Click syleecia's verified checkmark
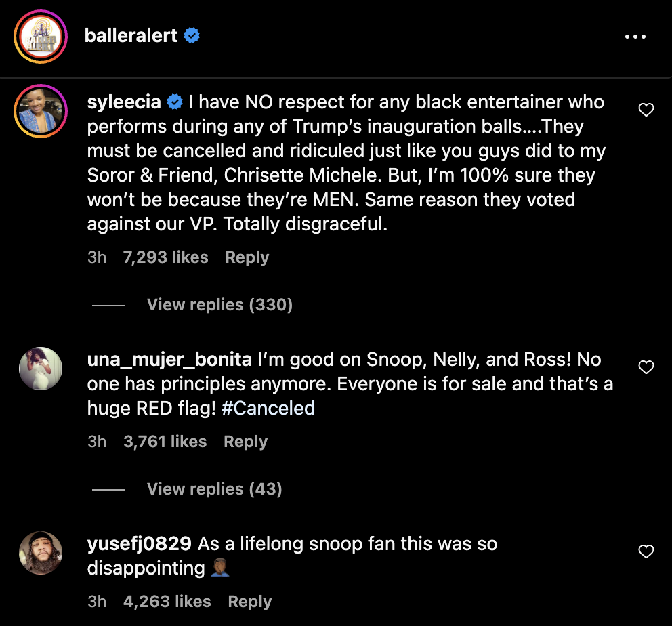 tap(175, 102)
